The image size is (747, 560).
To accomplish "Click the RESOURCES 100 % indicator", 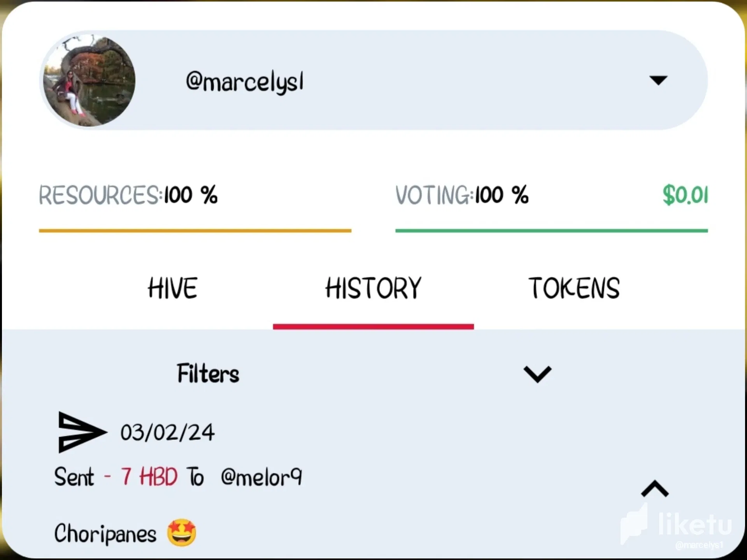I will pos(128,195).
